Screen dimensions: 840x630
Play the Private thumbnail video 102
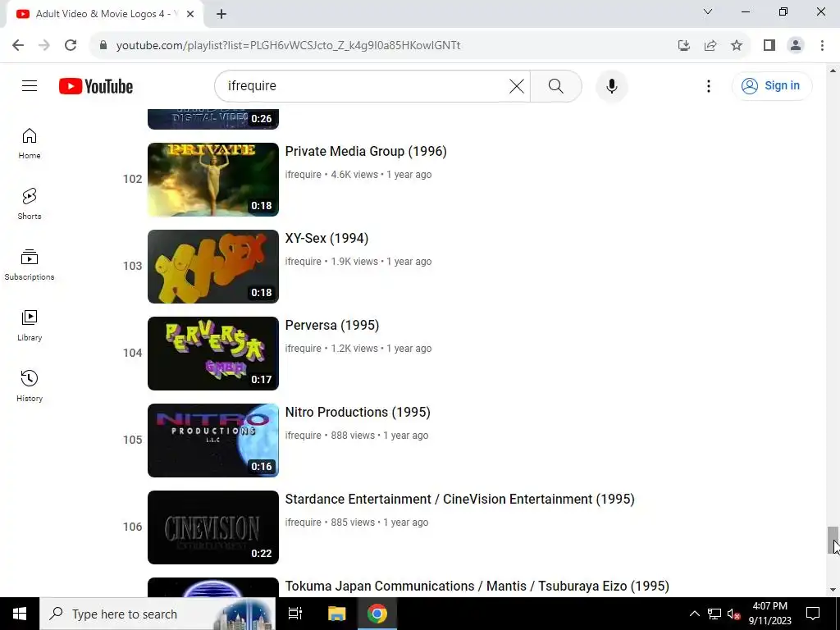coord(213,180)
